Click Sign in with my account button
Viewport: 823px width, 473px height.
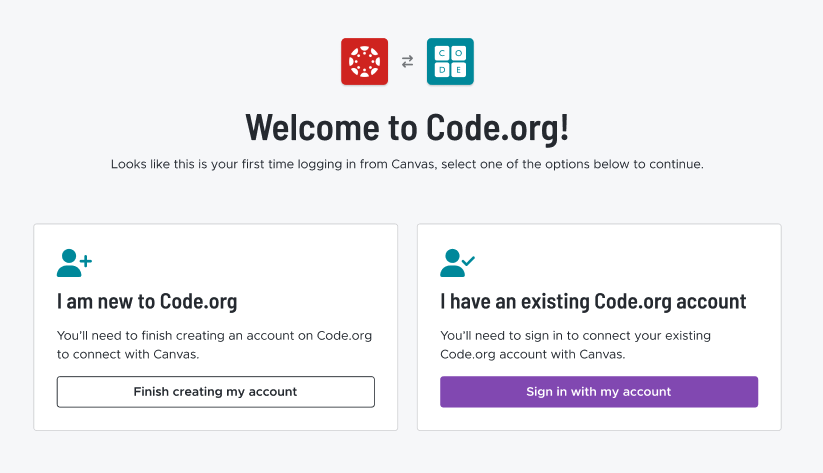(599, 392)
